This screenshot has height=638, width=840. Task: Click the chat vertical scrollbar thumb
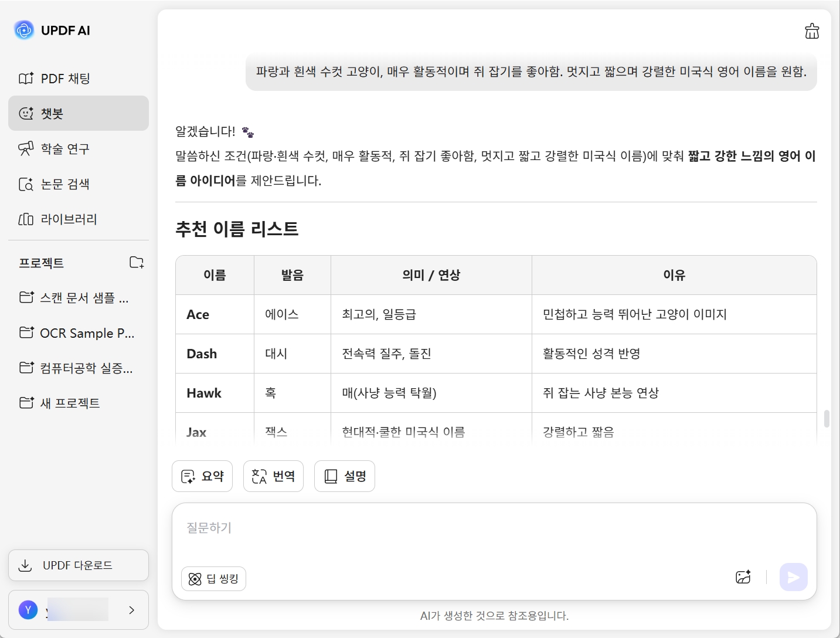point(827,419)
